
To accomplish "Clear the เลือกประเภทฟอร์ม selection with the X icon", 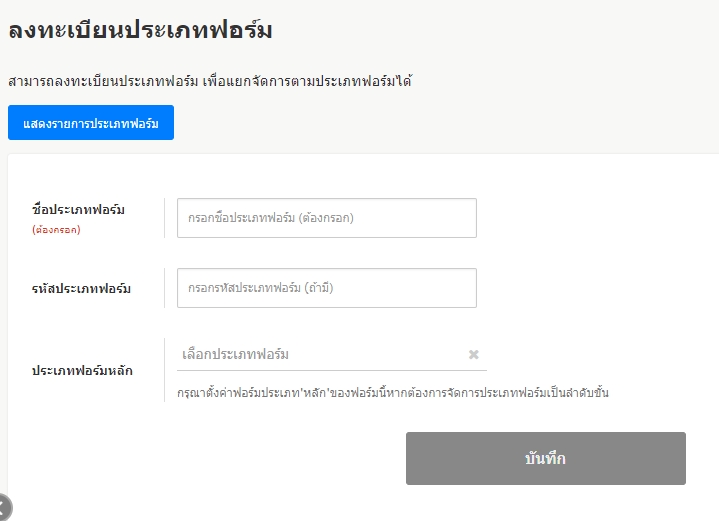I will [x=474, y=354].
